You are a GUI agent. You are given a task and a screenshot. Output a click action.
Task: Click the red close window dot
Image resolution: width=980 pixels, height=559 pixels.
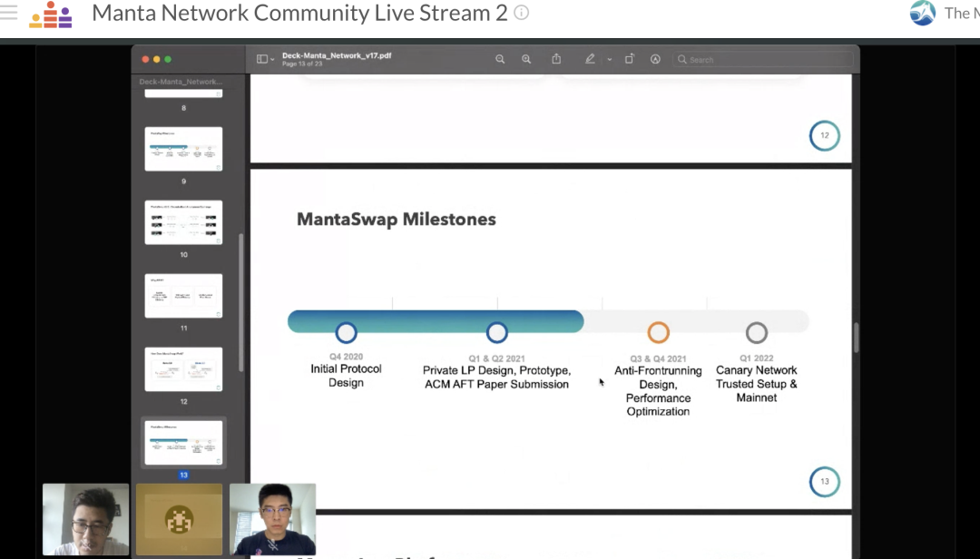(x=145, y=59)
